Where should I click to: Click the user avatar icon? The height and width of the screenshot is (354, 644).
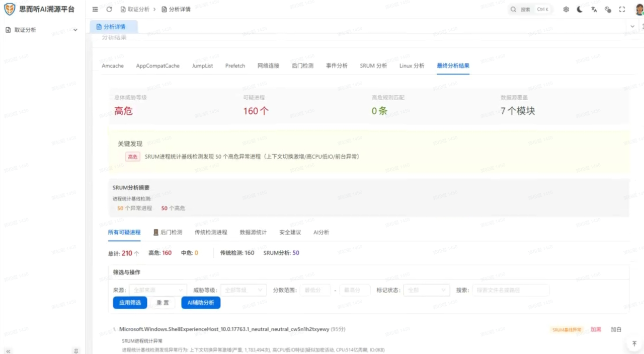click(639, 10)
